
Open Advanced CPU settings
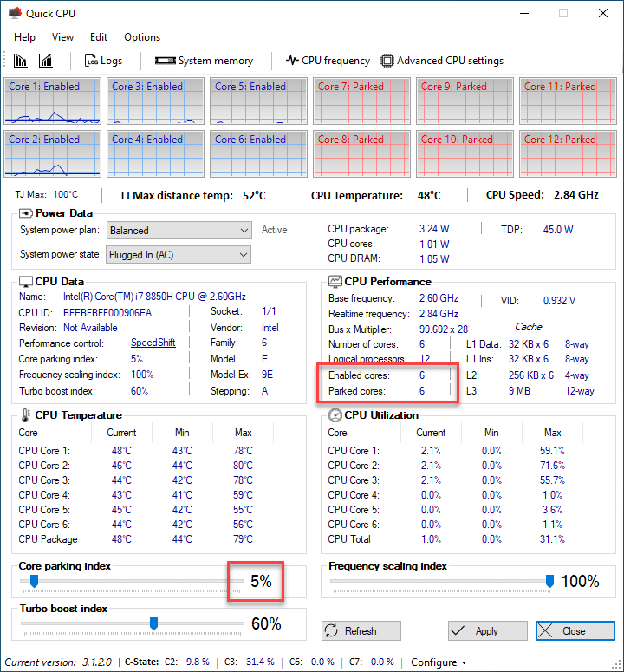(x=442, y=61)
